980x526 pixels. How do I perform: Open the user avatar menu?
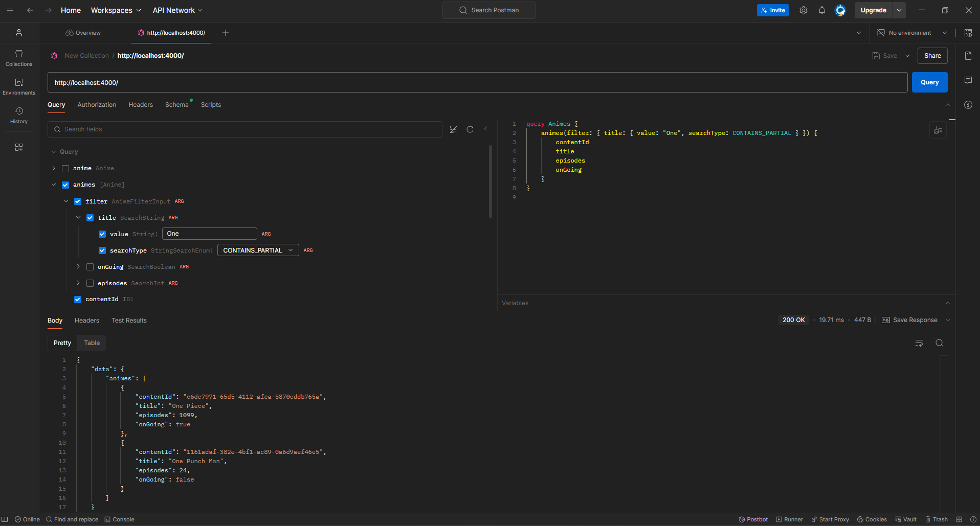point(840,10)
